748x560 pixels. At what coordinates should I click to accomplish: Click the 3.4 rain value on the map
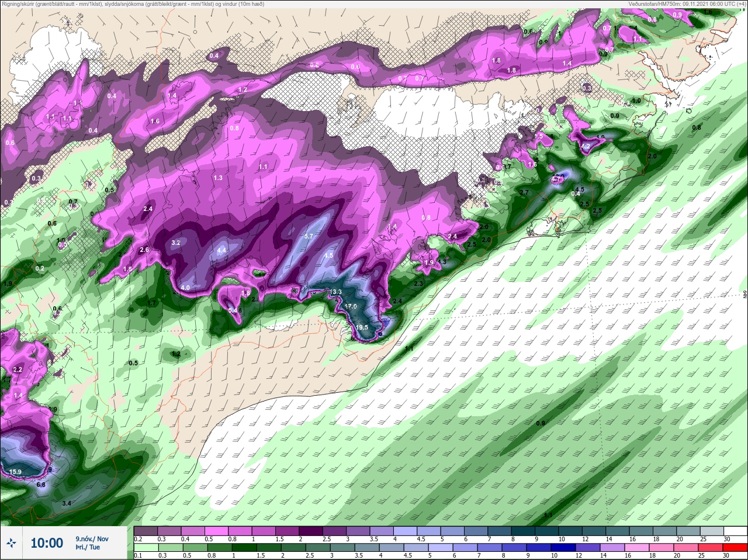[x=67, y=503]
